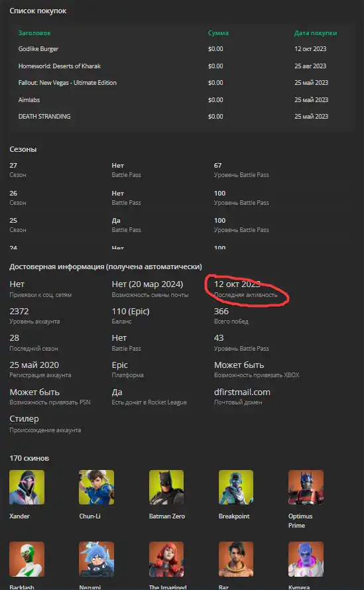364x590 pixels.
Task: Click the Optimus Prime skin name label
Action: (300, 521)
